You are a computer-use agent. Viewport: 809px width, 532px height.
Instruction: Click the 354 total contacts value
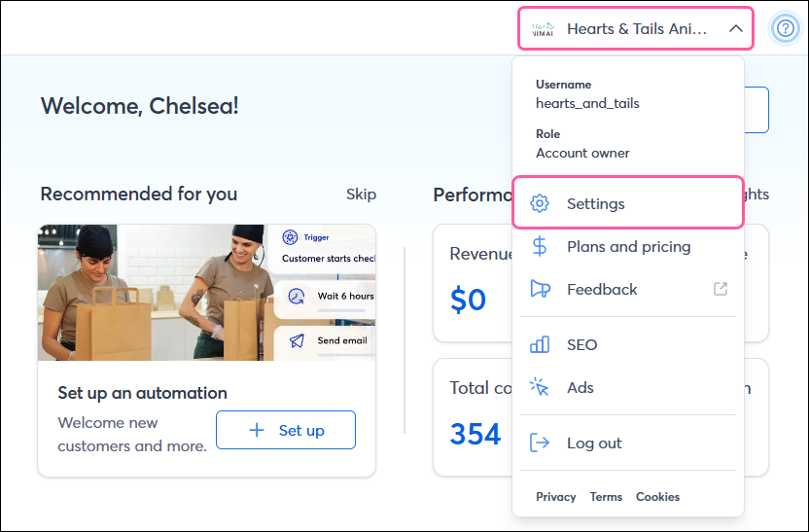click(x=475, y=434)
